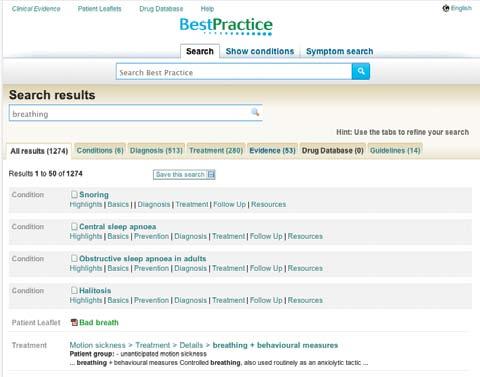Switch to Symptom search tab
This screenshot has width=480, height=377.
click(339, 51)
